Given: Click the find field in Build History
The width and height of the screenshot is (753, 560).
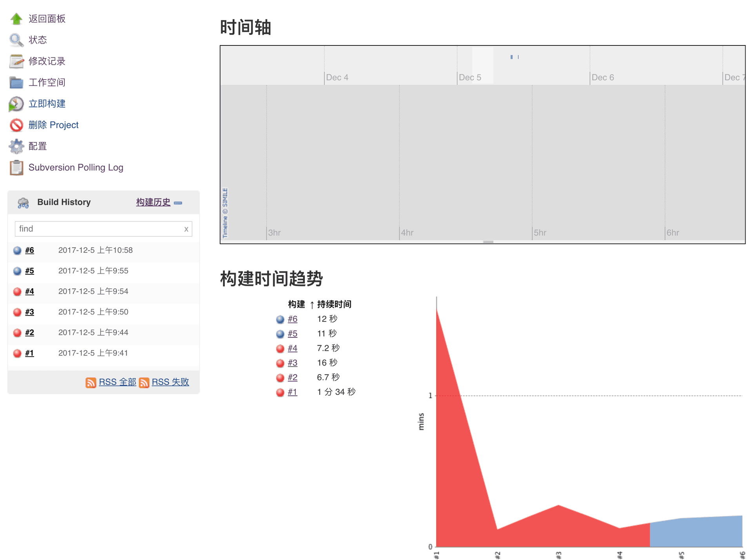Looking at the screenshot, I should 98,229.
